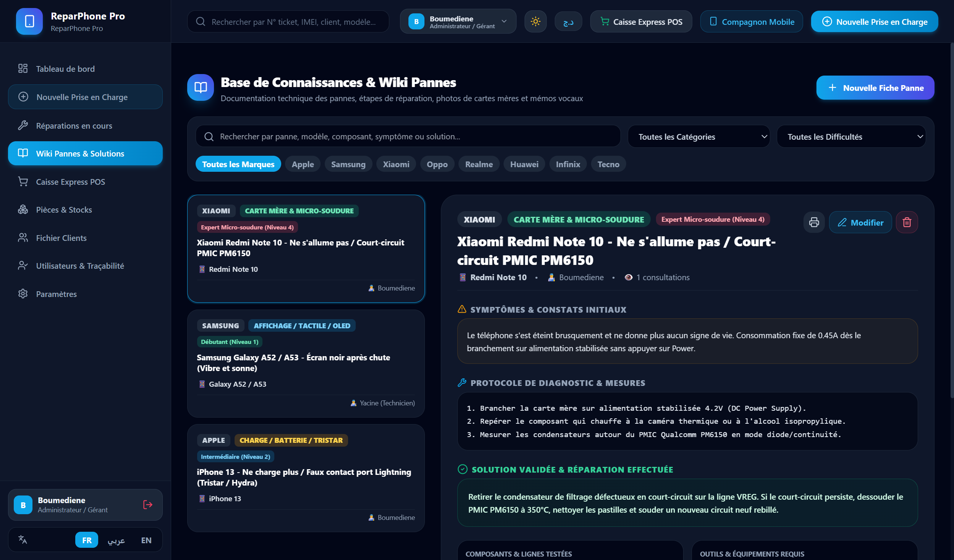
Task: Filter by Samsung brand
Action: click(348, 164)
